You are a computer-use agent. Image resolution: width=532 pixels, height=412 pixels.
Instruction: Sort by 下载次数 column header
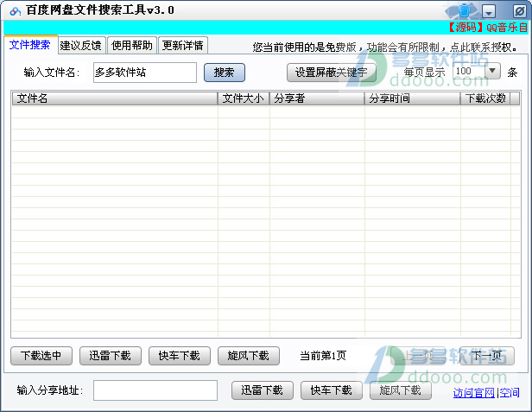click(485, 98)
